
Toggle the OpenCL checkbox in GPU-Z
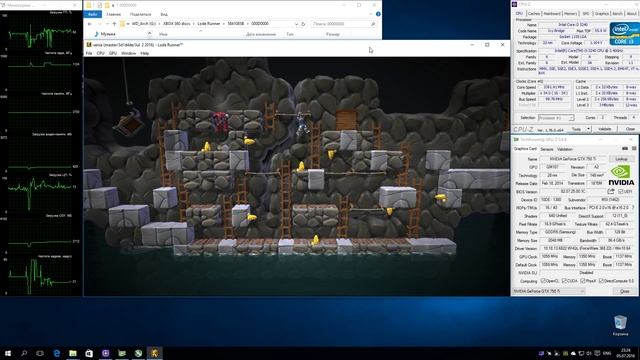tap(543, 281)
